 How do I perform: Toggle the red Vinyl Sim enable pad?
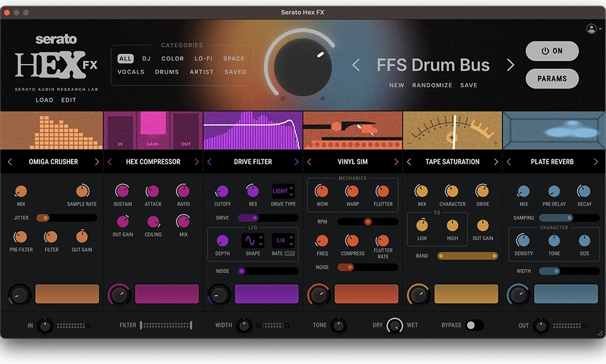pos(367,294)
